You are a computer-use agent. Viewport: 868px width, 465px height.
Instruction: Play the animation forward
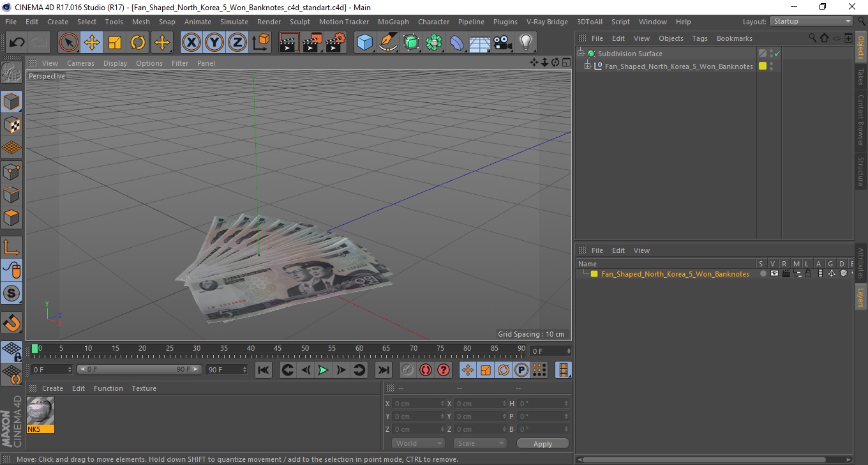(x=324, y=370)
